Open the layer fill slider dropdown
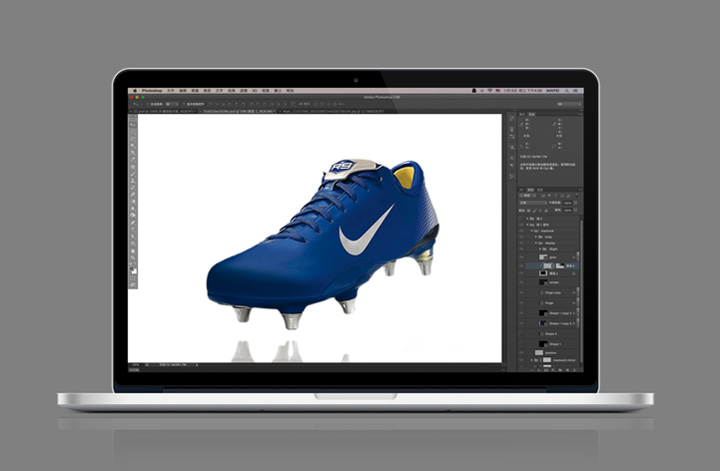The image size is (720, 471). coord(575,210)
